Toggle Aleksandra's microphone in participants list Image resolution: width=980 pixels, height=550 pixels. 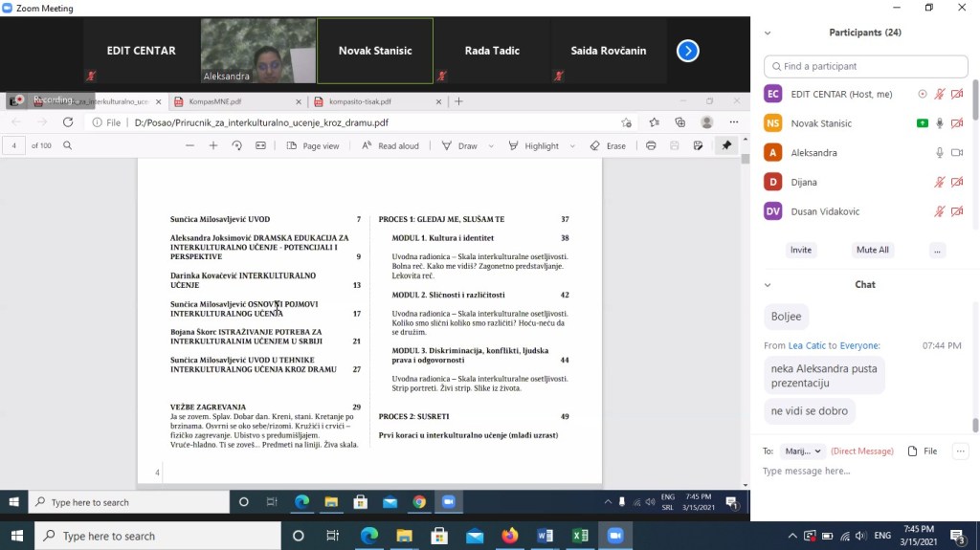point(939,153)
